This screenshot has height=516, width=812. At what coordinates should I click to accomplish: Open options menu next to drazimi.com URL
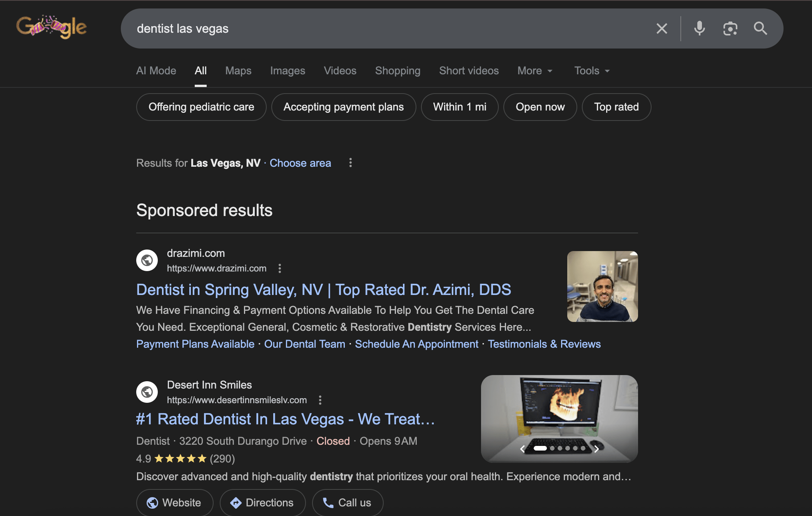pos(280,268)
